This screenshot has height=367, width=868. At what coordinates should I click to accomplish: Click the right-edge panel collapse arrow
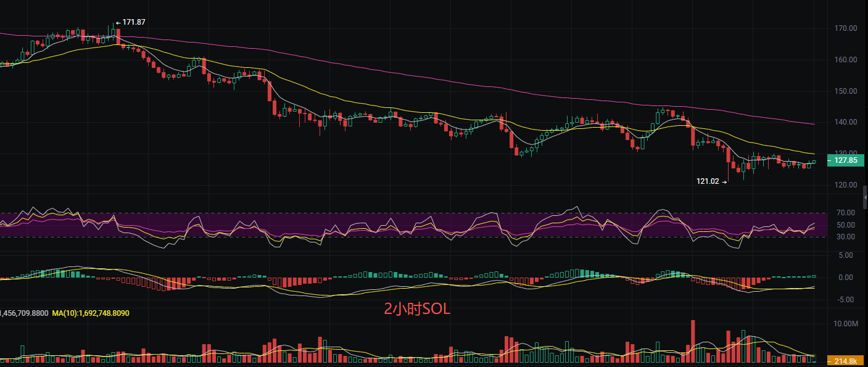coord(864,197)
